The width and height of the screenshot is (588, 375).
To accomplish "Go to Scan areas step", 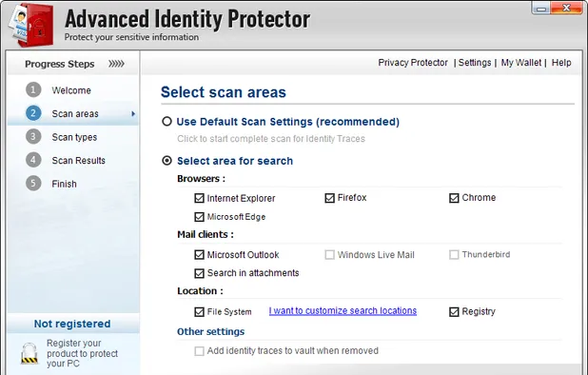I will point(75,113).
